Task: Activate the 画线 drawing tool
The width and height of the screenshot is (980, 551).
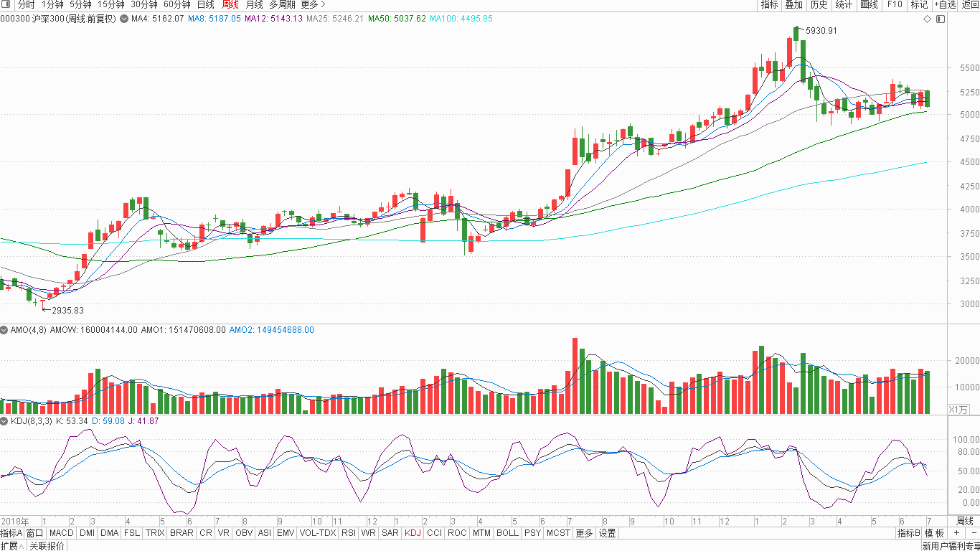Action: (x=869, y=4)
